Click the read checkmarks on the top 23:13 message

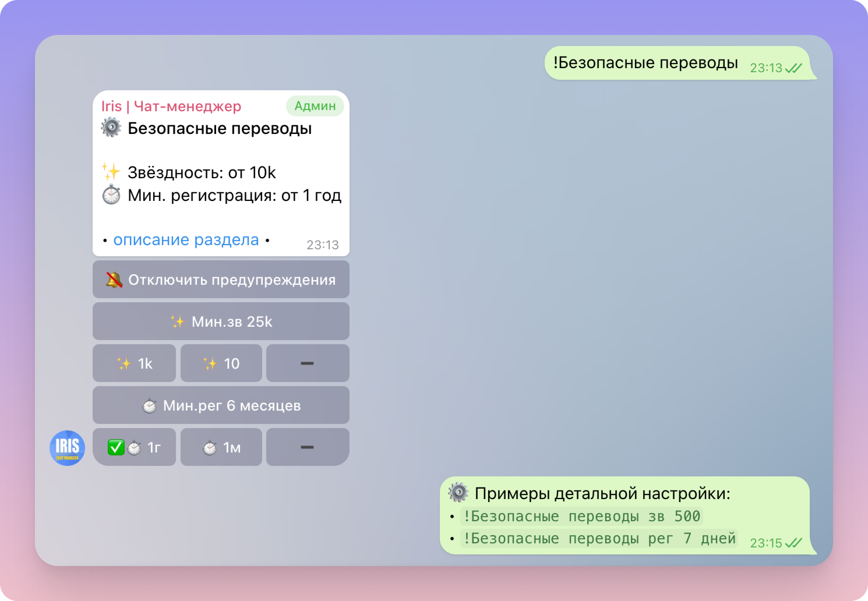pyautogui.click(x=793, y=68)
